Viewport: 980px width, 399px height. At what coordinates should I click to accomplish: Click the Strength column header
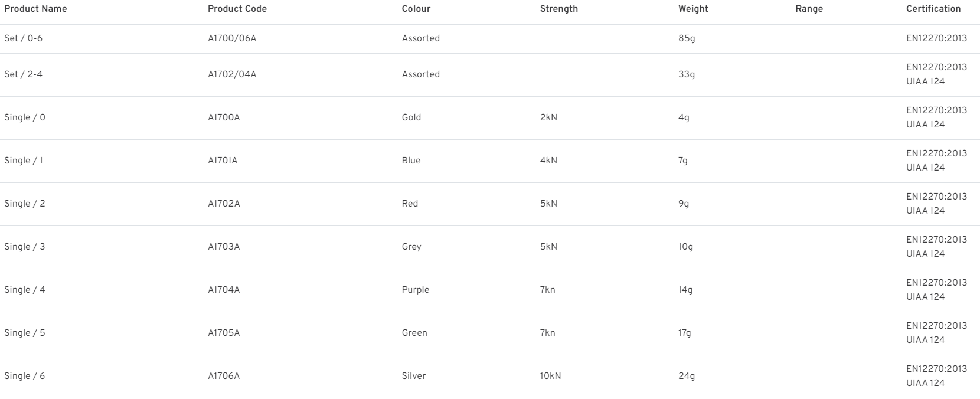click(559, 9)
